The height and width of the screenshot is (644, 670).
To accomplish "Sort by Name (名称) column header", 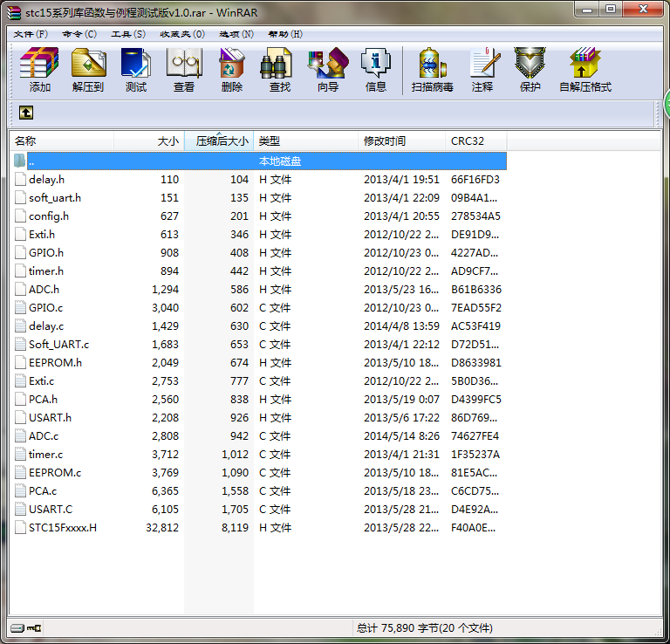I will pyautogui.click(x=63, y=141).
